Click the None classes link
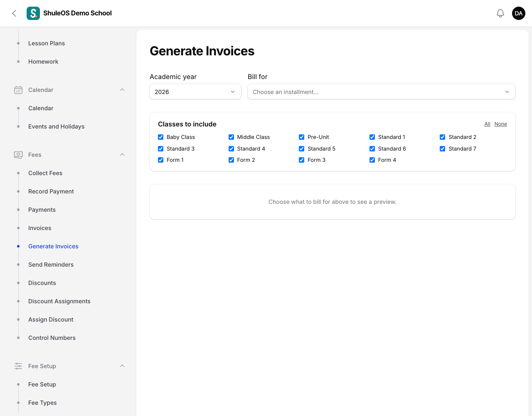The height and width of the screenshot is (416, 532). pos(501,124)
